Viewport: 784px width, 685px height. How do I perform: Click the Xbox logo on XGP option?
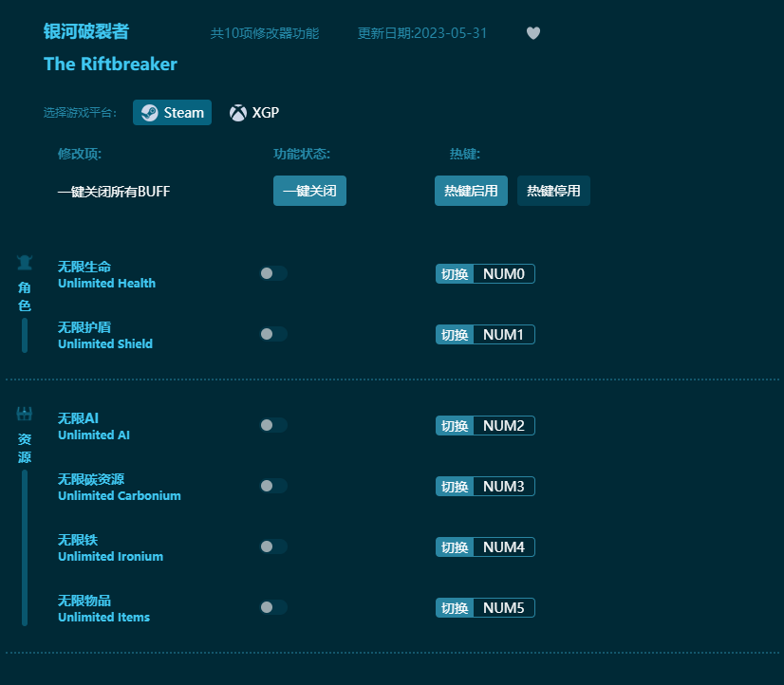pyautogui.click(x=236, y=112)
